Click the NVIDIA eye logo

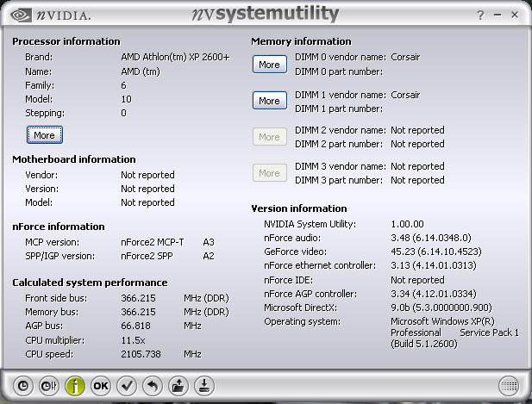coord(21,15)
